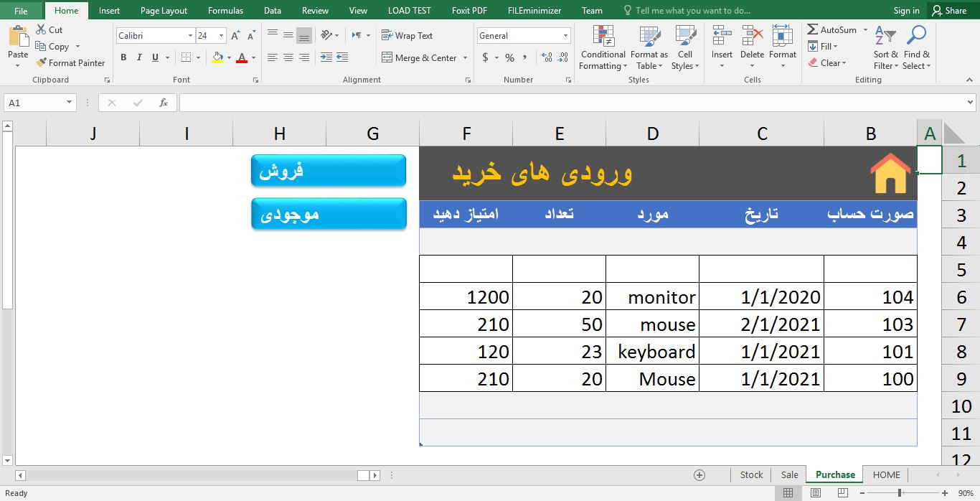Click the Borders icon
980x501 pixels.
[x=186, y=57]
